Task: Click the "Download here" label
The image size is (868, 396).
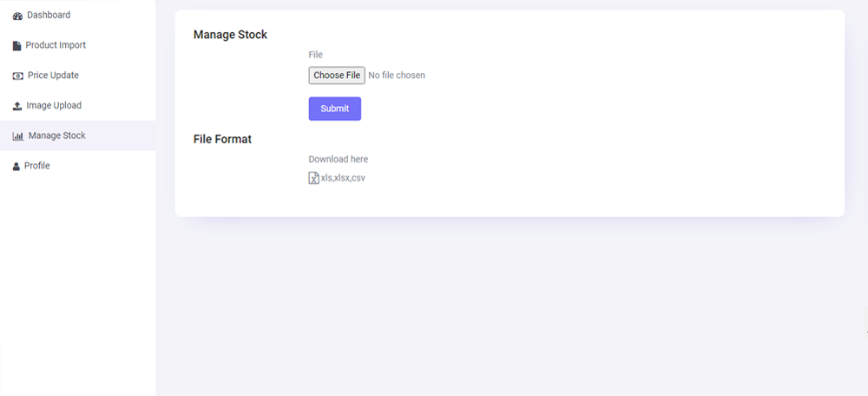Action: [339, 159]
